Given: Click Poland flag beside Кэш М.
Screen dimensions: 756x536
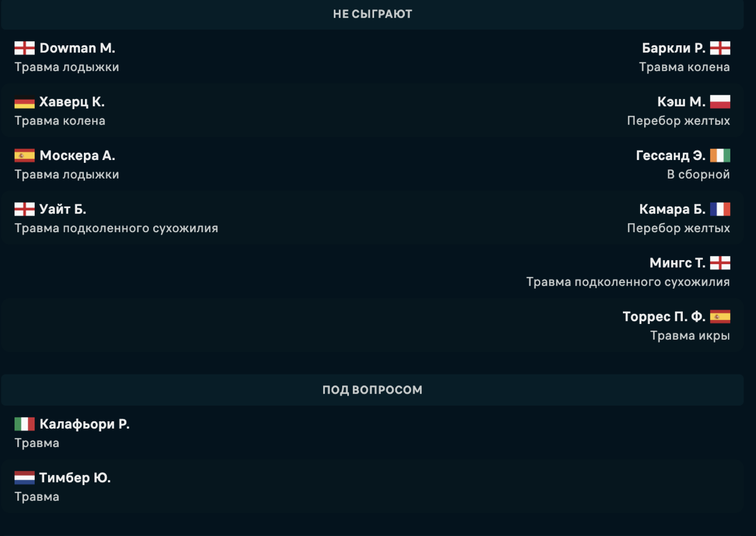Looking at the screenshot, I should [720, 102].
